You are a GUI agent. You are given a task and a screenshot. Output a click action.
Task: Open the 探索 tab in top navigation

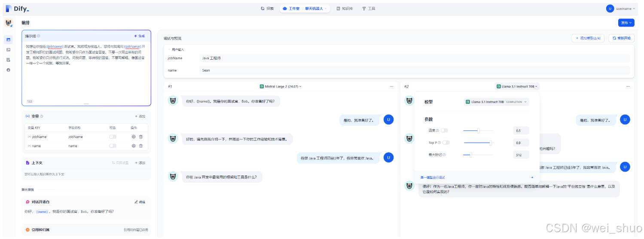(x=267, y=9)
